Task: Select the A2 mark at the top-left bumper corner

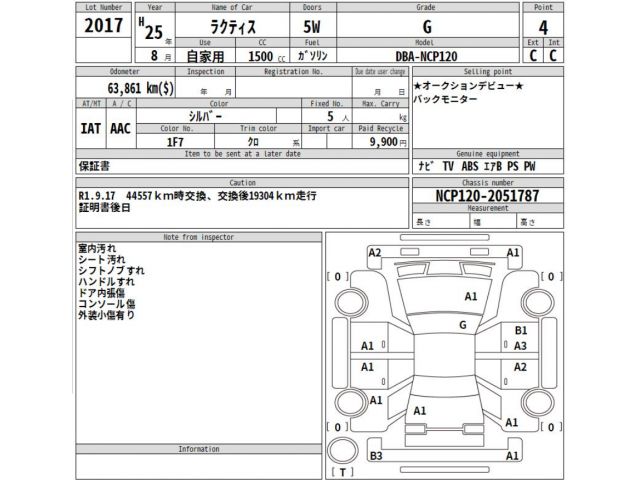Action: pos(375,253)
